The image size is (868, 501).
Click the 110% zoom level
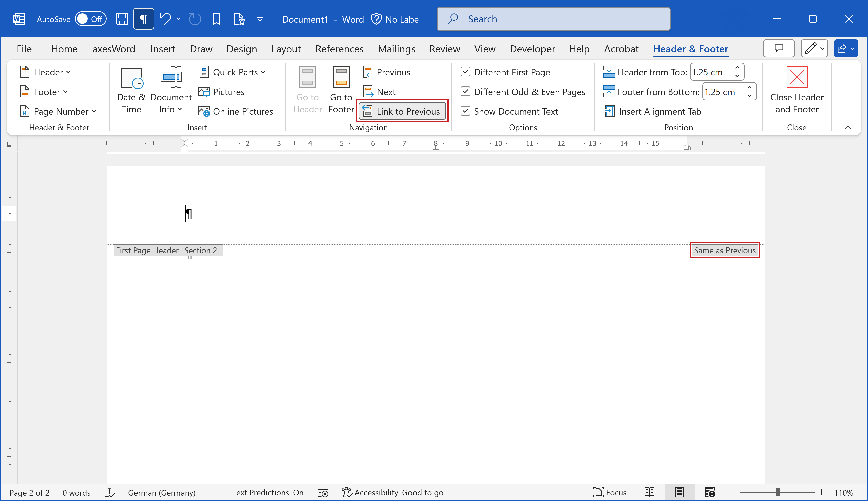coord(844,493)
